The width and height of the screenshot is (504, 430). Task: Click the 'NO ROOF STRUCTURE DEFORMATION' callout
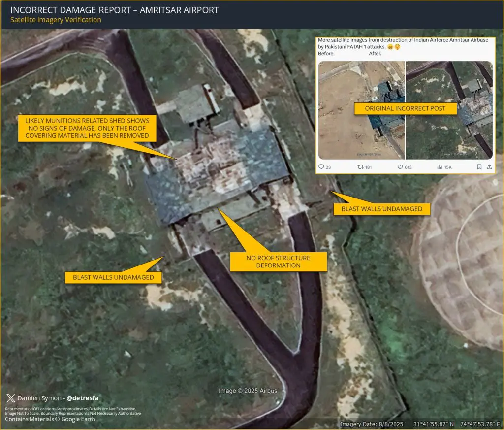pos(278,262)
